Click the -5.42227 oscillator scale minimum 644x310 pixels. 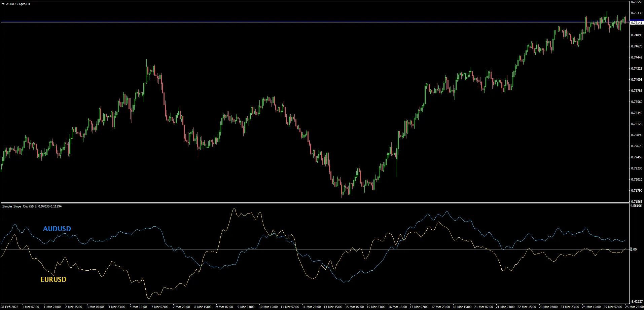coord(637,302)
